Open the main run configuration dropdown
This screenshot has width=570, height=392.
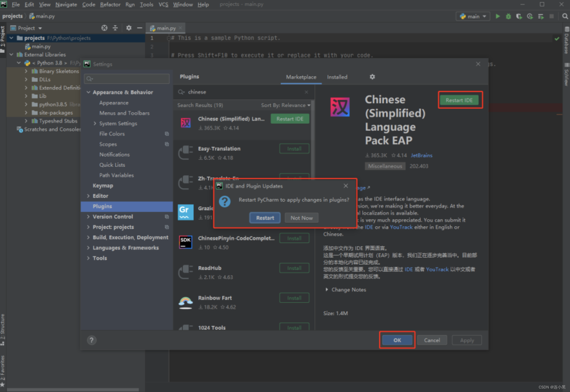click(x=473, y=16)
